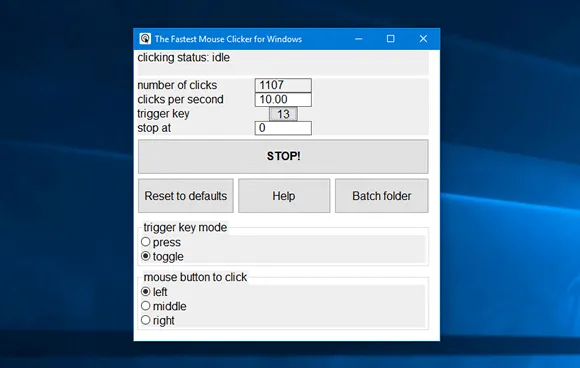The image size is (580, 368).
Task: Click the 'number of clicks' label
Action: (177, 85)
